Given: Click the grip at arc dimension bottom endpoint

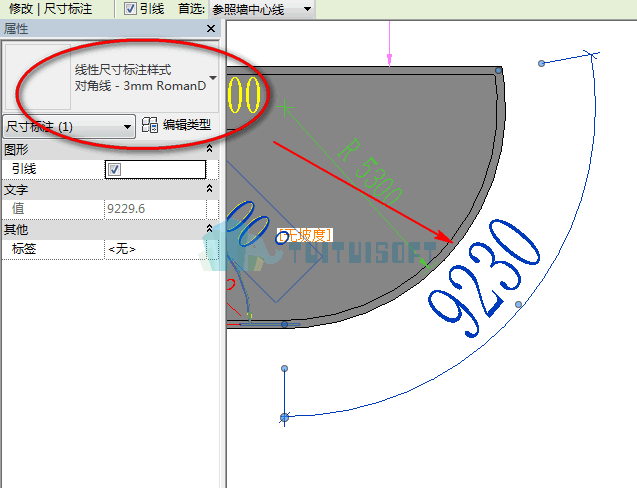Looking at the screenshot, I should pos(284,417).
